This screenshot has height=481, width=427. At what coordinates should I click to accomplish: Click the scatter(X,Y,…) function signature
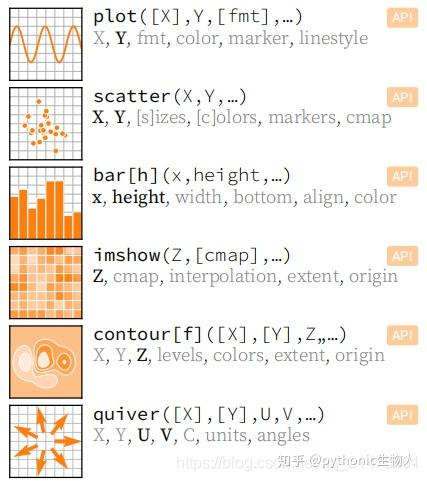(170, 96)
